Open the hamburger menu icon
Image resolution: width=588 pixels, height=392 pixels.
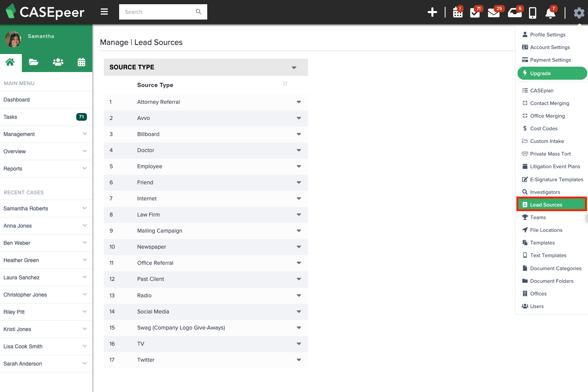click(104, 12)
